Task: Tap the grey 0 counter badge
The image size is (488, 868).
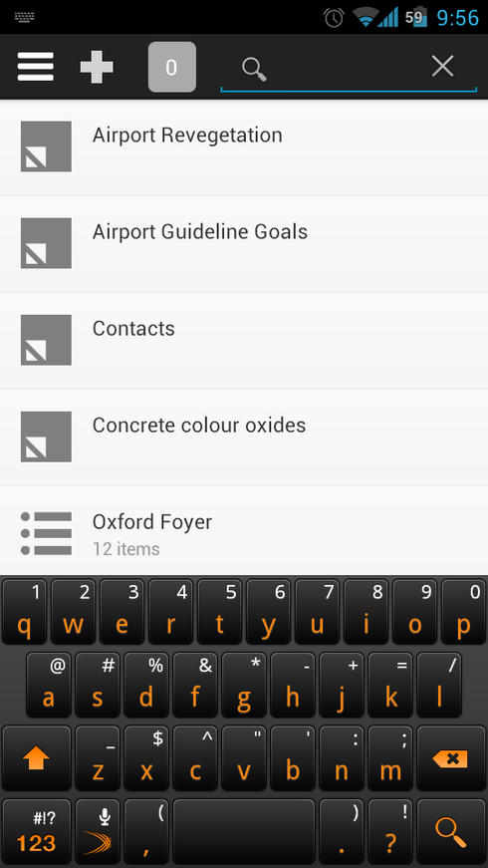Action: click(x=171, y=67)
